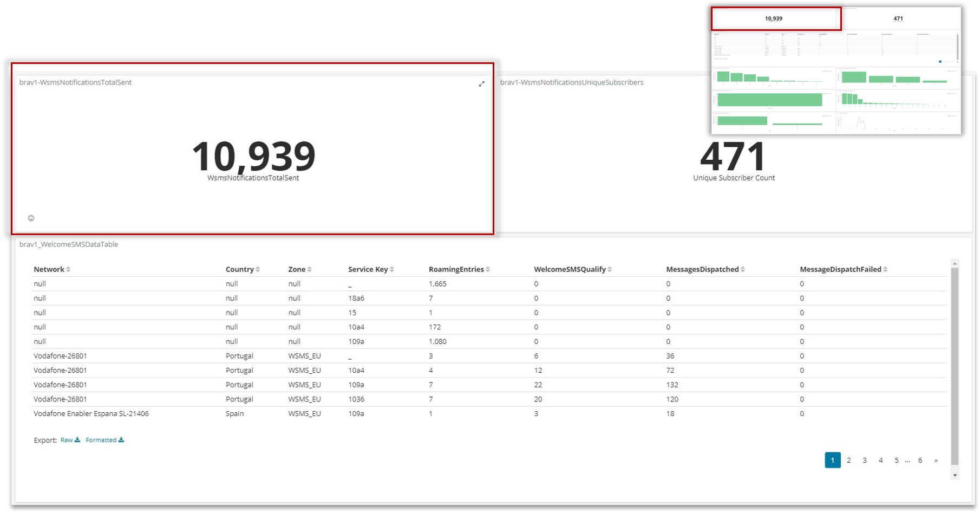Screen dimensions: 980x513
Task: Click the Spain country cell
Action: [x=234, y=413]
